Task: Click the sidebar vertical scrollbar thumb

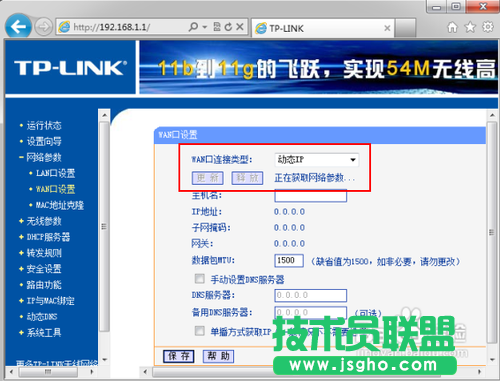Action: 104,227
